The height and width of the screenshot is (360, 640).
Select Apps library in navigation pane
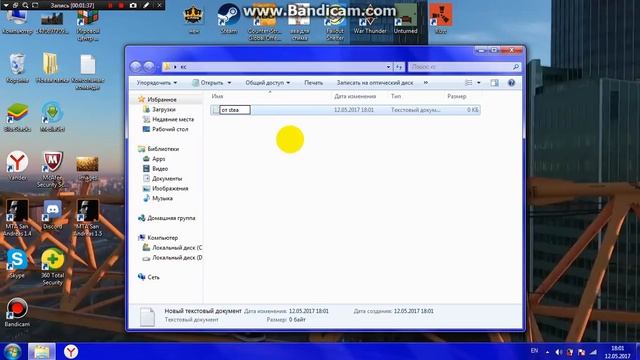(x=158, y=159)
